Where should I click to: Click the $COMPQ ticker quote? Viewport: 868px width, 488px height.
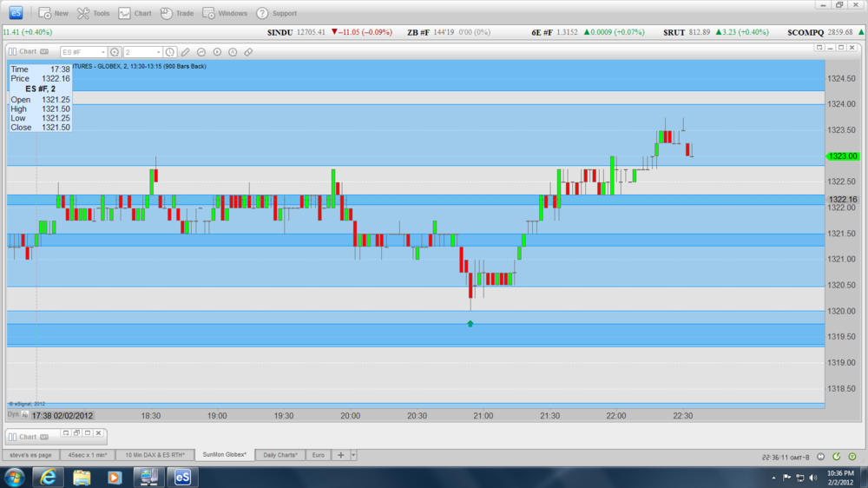[825, 32]
